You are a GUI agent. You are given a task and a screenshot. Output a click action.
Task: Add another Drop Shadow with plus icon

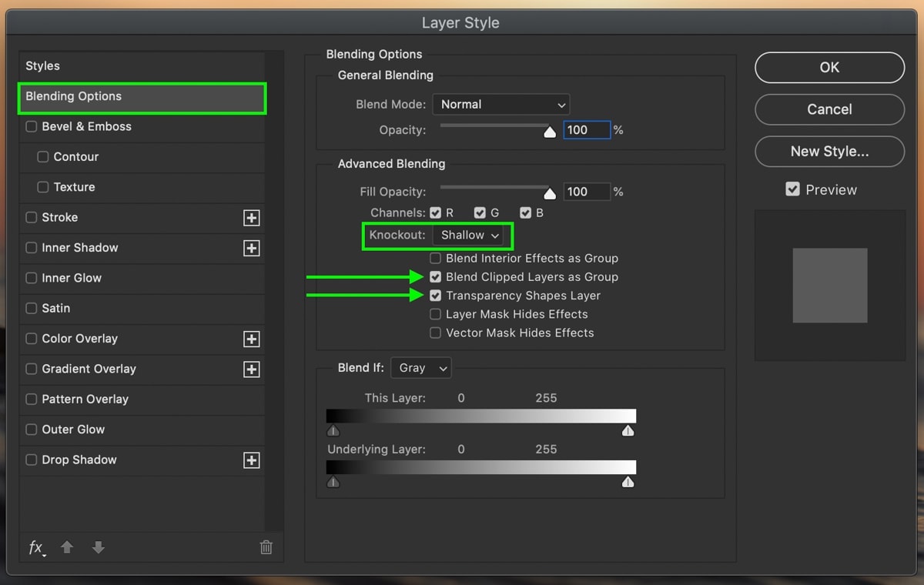click(x=251, y=460)
